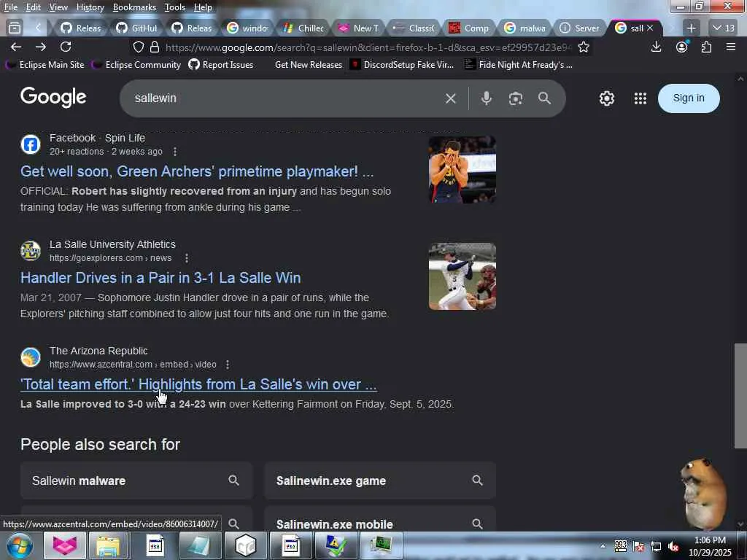Start voice search with the microphone icon
Screen dimensions: 747x560
click(x=486, y=98)
